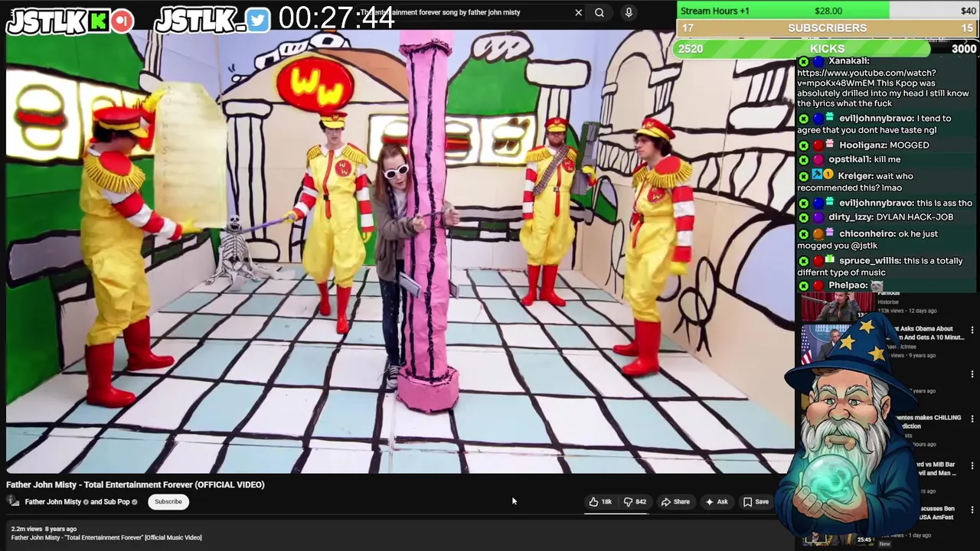980x551 pixels.
Task: Expand the description showing '2.2m views 8 years ago'
Action: tap(44, 529)
